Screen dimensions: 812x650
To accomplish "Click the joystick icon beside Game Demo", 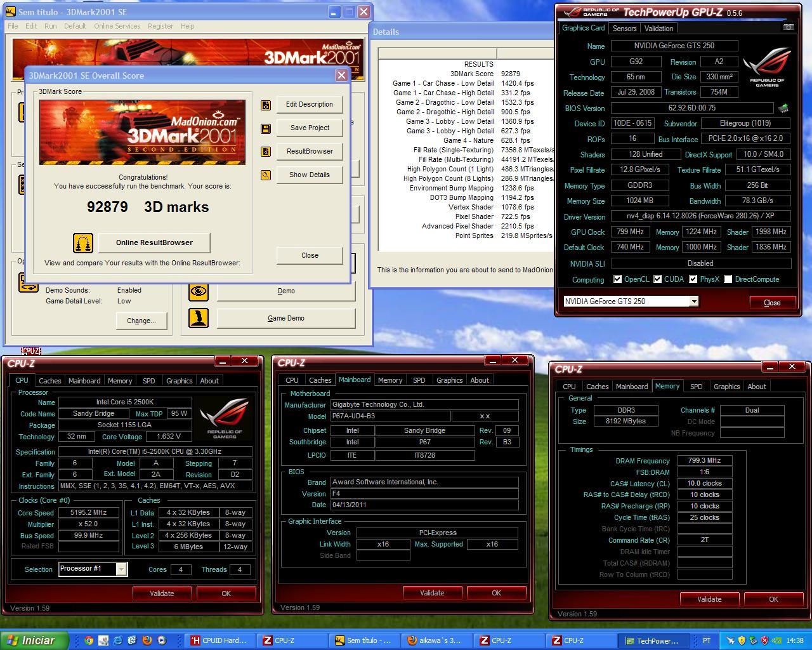I will (199, 318).
